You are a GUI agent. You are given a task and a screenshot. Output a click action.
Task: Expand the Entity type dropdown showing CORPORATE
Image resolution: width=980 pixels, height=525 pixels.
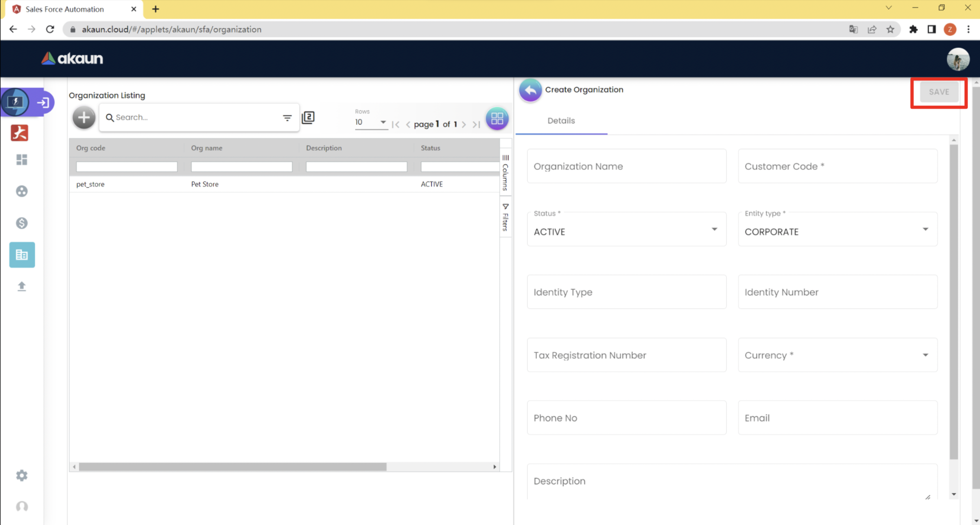point(837,231)
